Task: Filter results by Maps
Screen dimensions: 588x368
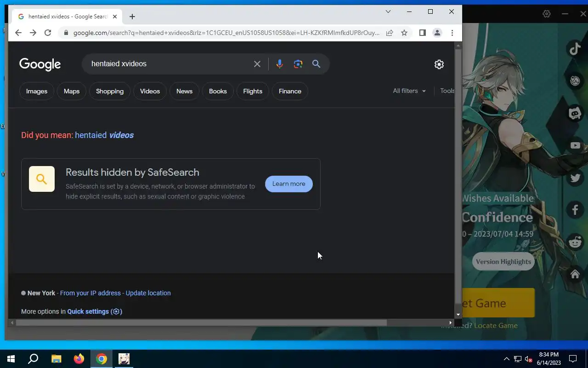Action: [x=72, y=91]
